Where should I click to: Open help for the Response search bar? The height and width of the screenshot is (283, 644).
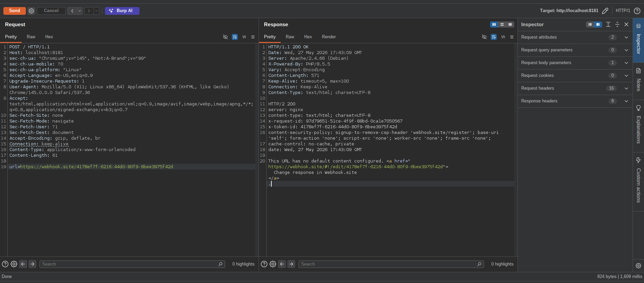coord(264,264)
